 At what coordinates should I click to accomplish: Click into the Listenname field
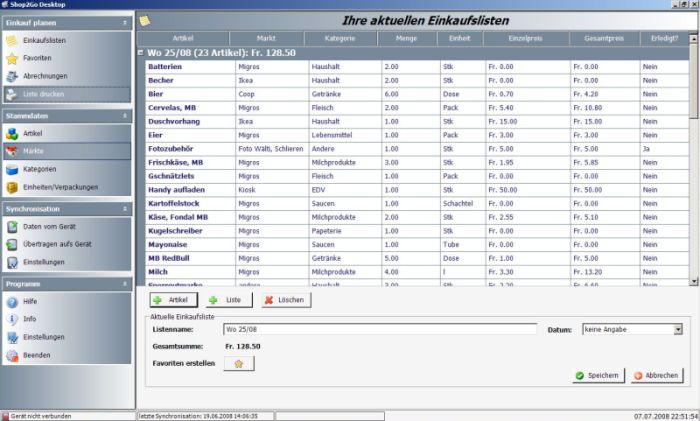379,329
